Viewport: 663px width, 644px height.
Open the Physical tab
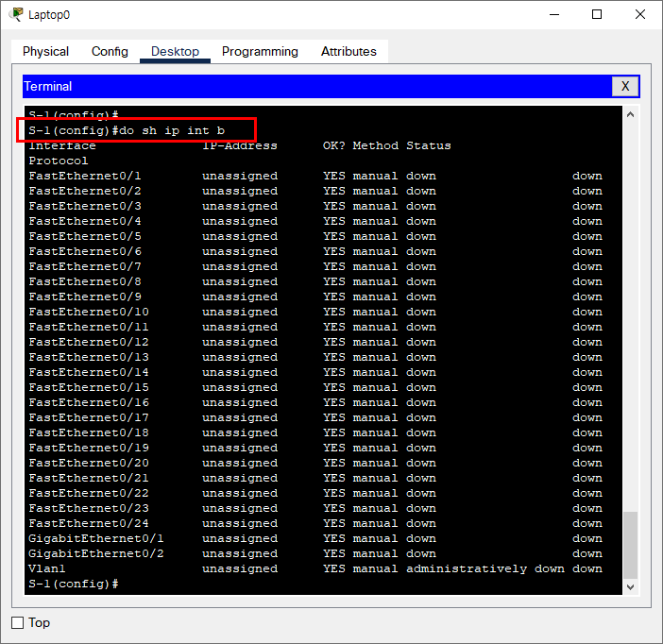pyautogui.click(x=45, y=52)
